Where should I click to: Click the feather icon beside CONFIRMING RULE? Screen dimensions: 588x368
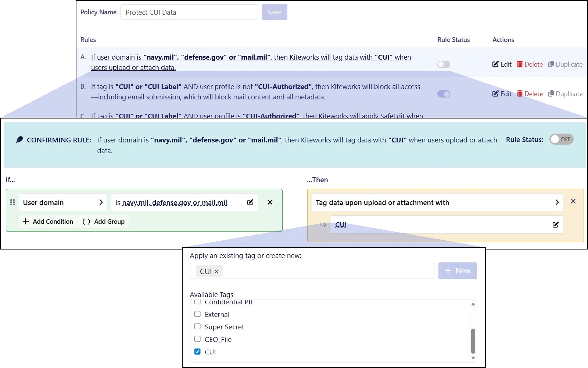[19, 140]
